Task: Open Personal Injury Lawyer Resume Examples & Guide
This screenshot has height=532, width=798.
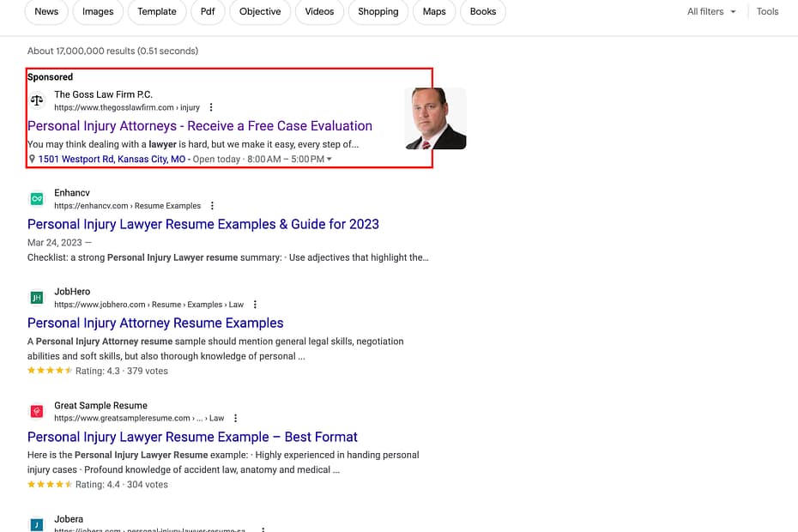Action: click(203, 224)
